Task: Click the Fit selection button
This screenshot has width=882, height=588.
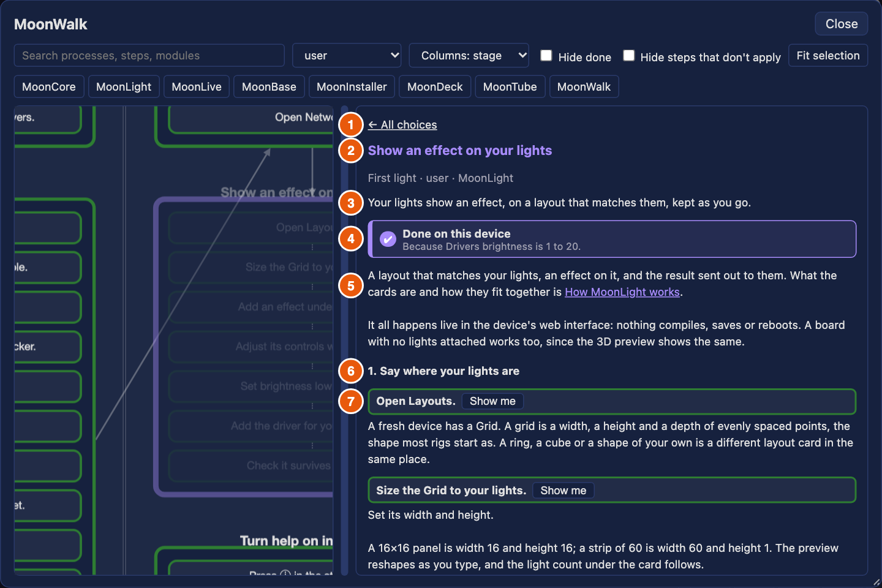Action: pos(828,56)
